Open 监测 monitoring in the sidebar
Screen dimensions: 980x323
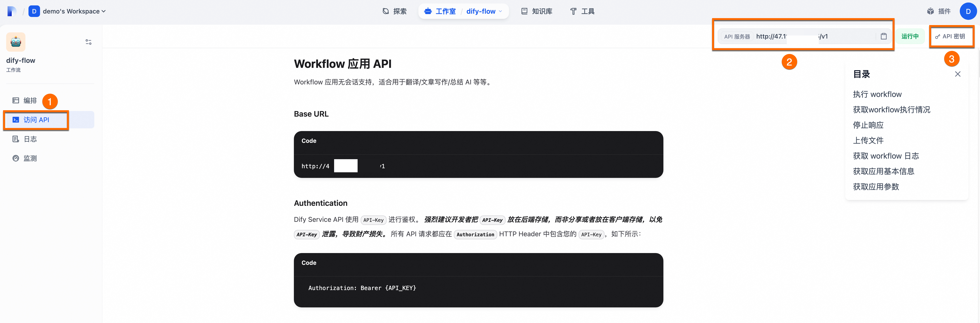pyautogui.click(x=30, y=158)
